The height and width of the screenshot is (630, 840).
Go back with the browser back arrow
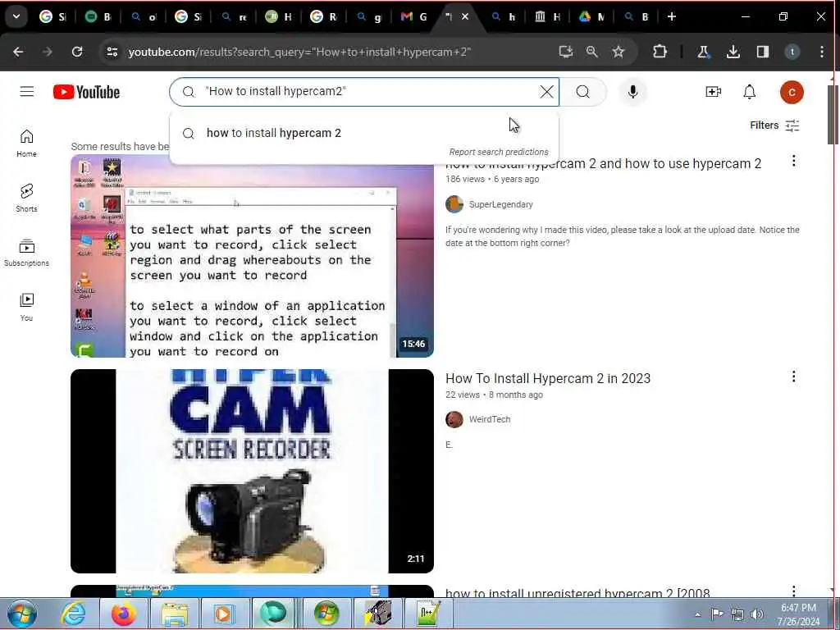point(18,52)
